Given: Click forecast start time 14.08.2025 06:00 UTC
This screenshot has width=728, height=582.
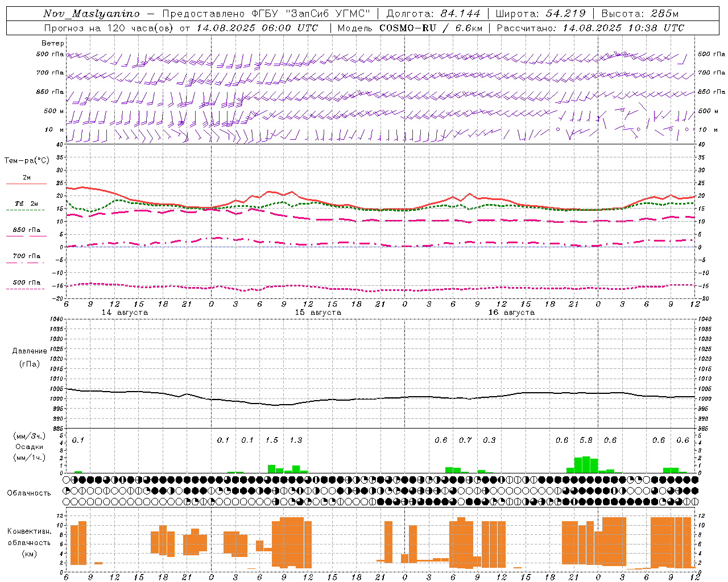Looking at the screenshot, I should (258, 28).
